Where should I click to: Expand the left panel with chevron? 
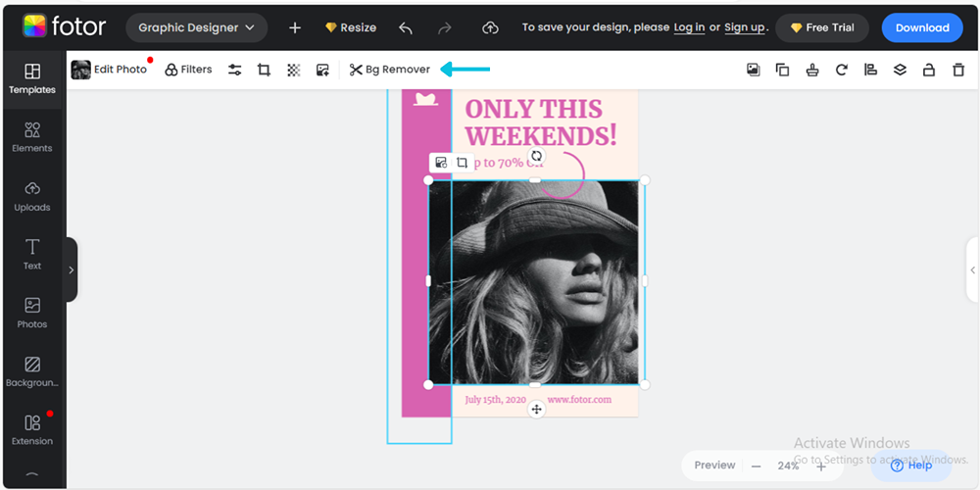point(72,270)
